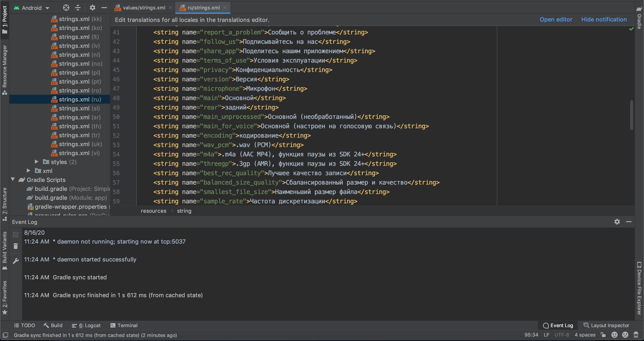Click the clear all trash icon in Event Log
The width and height of the screenshot is (644, 341).
[16, 246]
